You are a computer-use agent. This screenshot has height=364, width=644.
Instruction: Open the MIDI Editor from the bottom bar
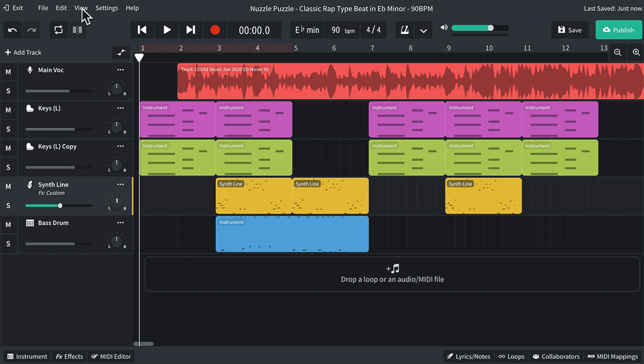[x=111, y=356]
